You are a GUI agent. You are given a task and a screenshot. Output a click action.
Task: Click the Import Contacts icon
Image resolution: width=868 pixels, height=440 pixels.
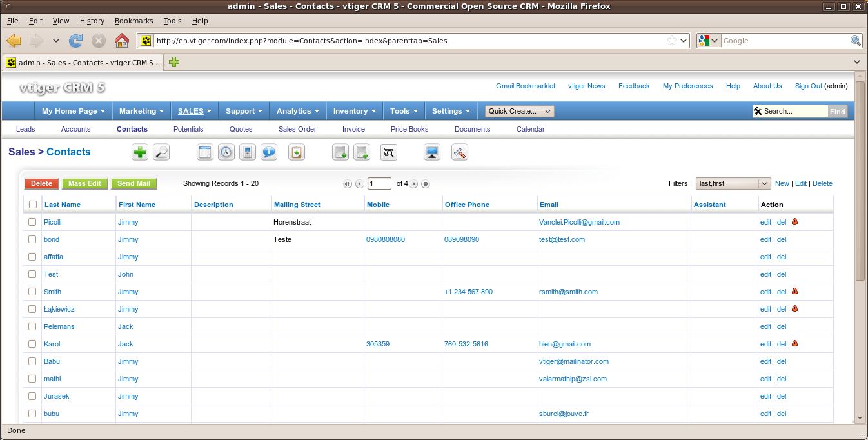click(340, 152)
